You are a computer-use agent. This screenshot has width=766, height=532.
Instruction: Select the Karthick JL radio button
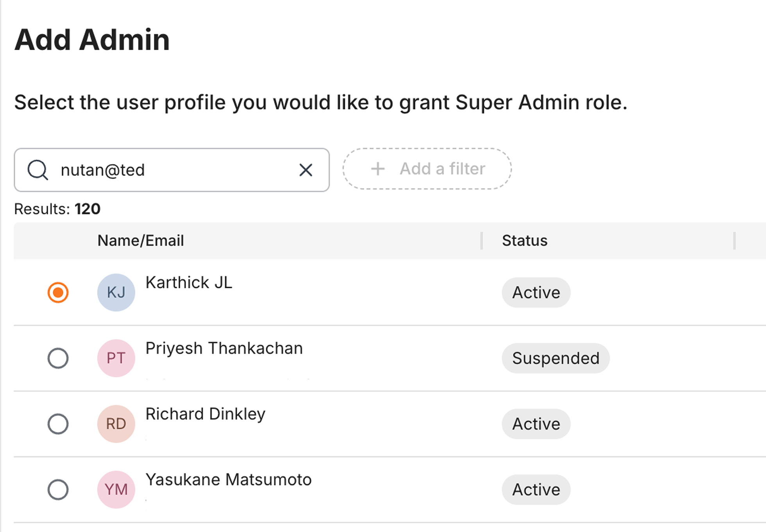click(58, 292)
